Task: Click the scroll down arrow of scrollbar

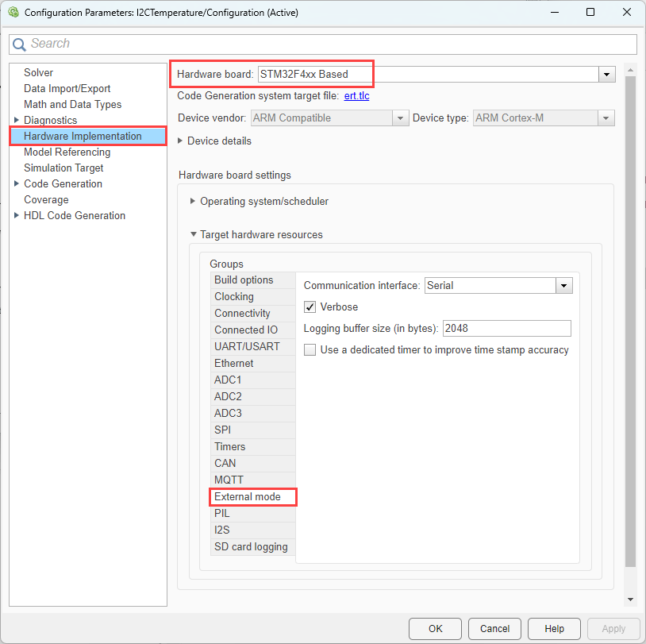Action: click(x=631, y=599)
